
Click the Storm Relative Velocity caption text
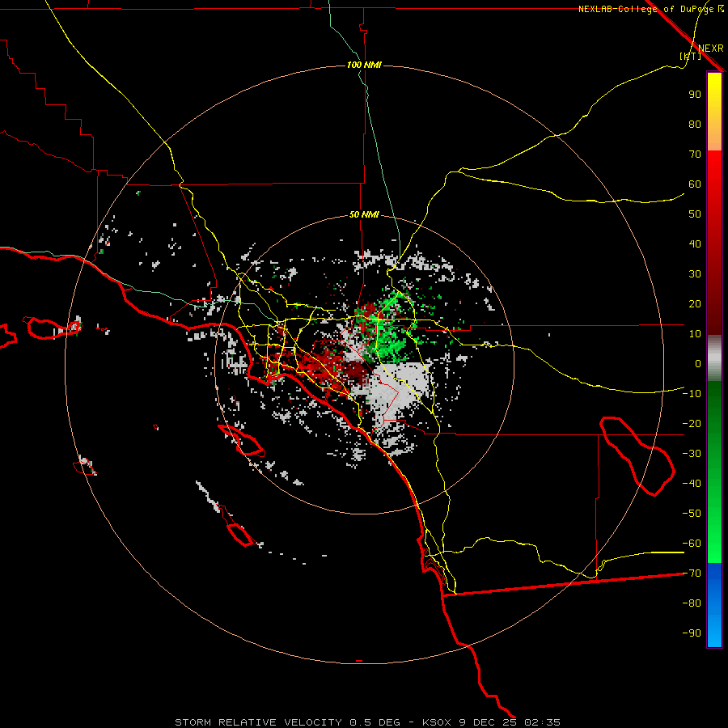tap(367, 722)
